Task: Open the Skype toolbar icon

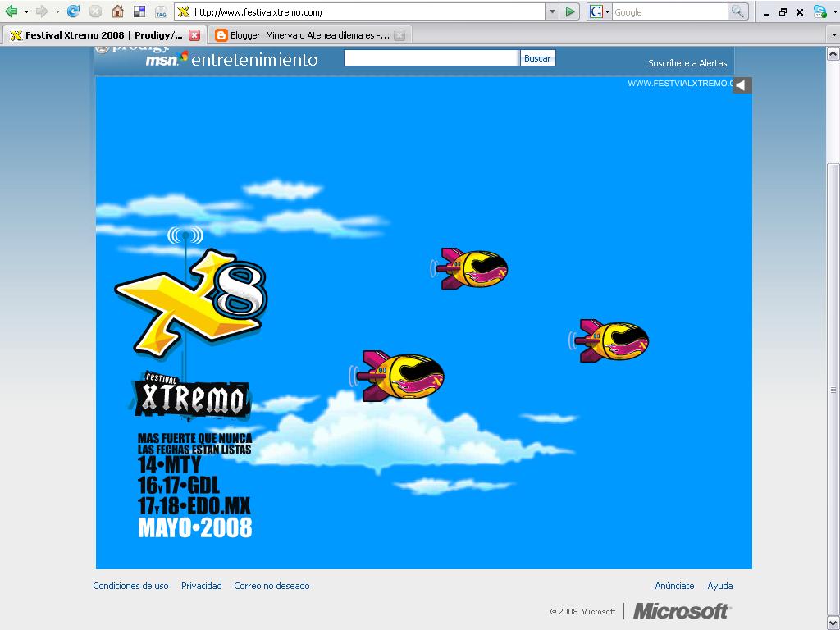Action: tap(819, 11)
